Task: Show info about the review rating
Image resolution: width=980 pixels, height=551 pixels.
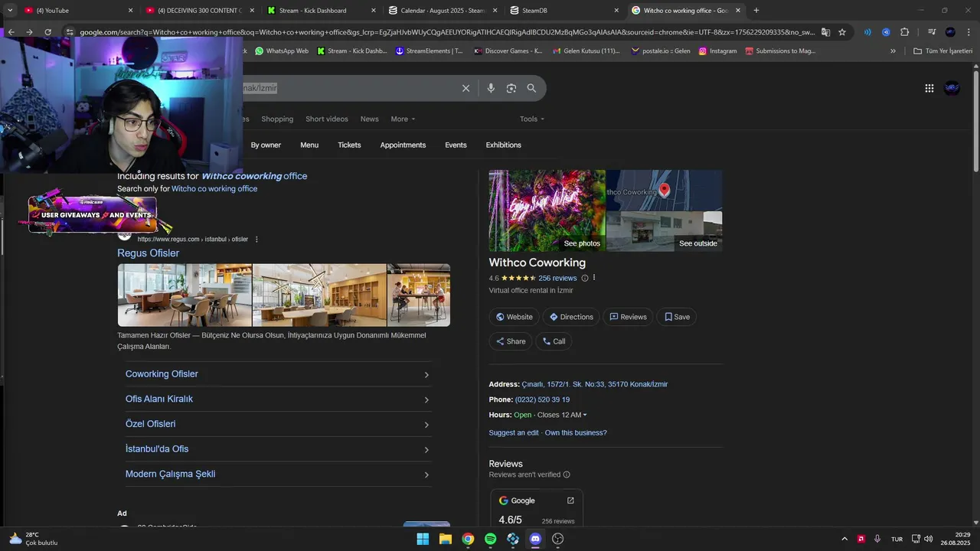Action: click(585, 279)
